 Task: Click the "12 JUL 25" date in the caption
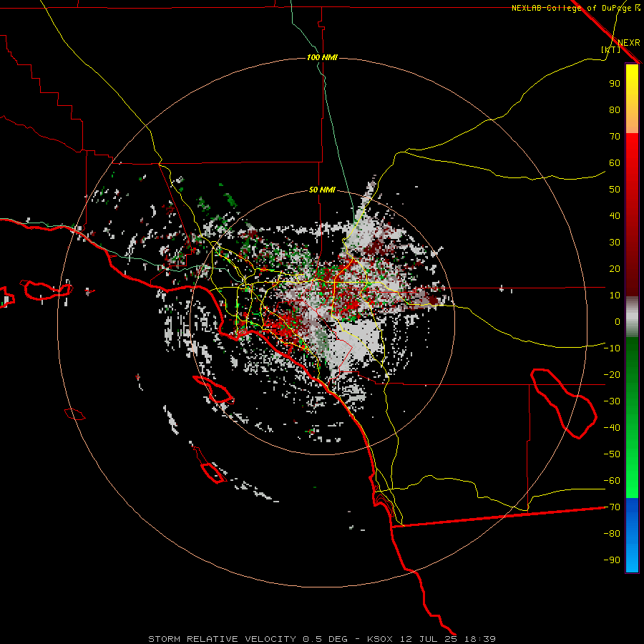coord(429,639)
